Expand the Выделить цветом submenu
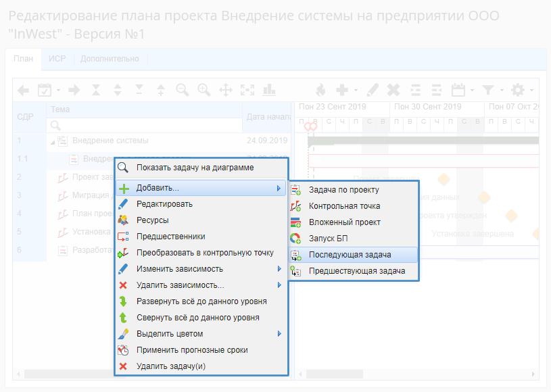 coord(279,334)
